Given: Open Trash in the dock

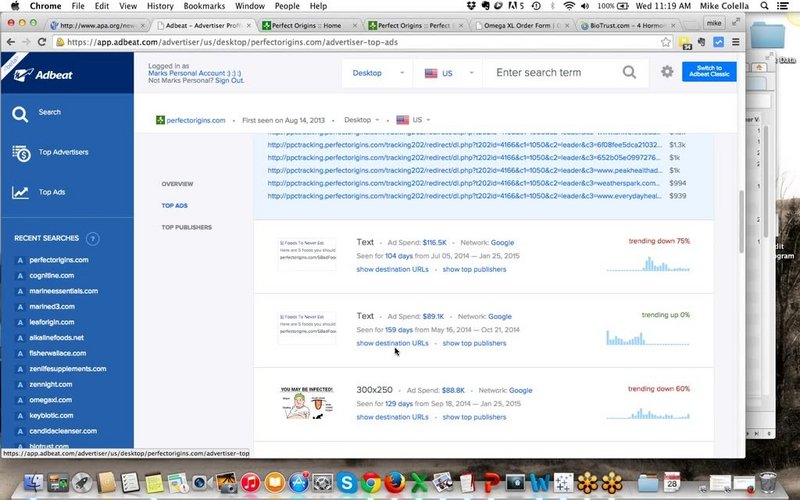Looking at the screenshot, I should click(768, 482).
